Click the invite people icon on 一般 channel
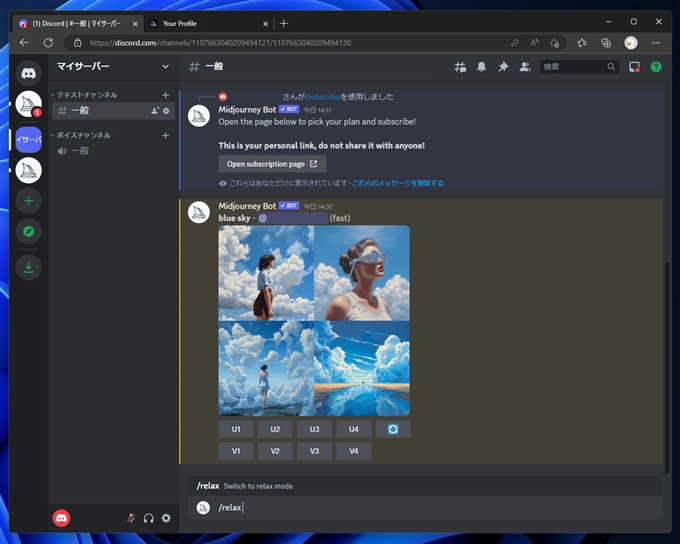This screenshot has height=544, width=680. point(155,111)
